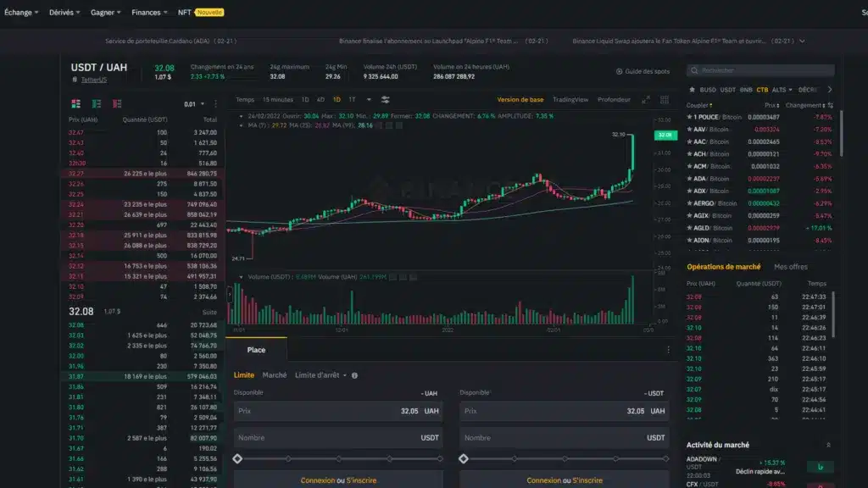Expand the announcements ticker chevron

click(802, 41)
